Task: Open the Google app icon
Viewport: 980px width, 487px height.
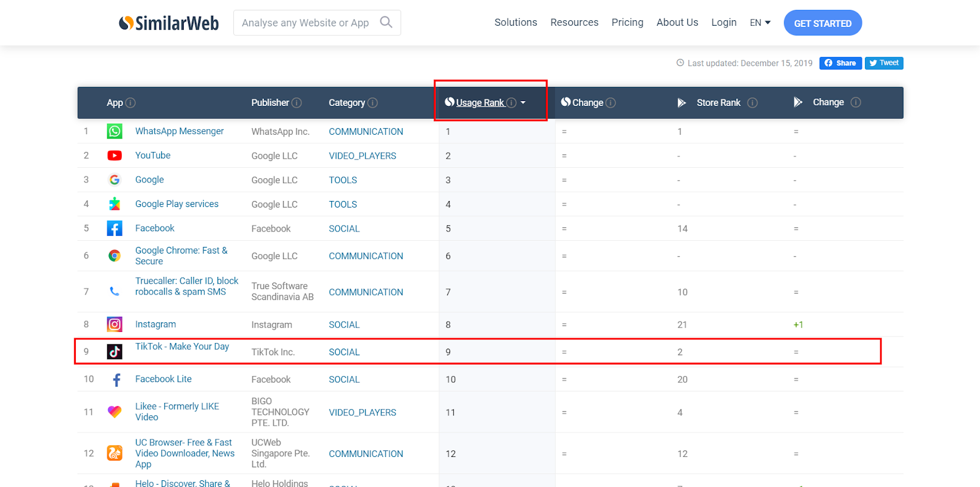Action: 115,180
